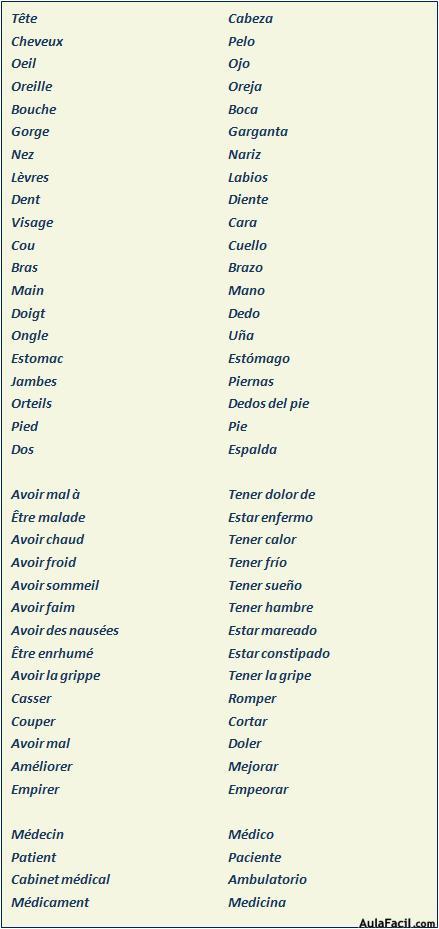Image resolution: width=439 pixels, height=929 pixels.
Task: Select the Spanish word Garganta
Action: (258, 132)
